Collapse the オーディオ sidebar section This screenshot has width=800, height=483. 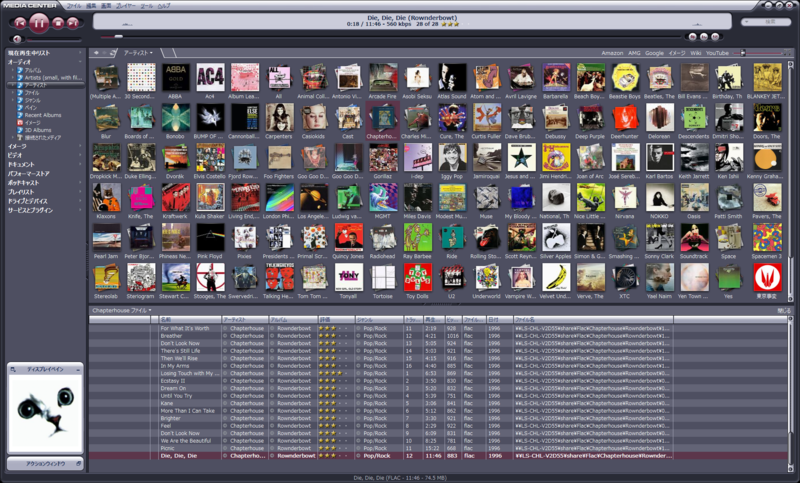tap(80, 62)
